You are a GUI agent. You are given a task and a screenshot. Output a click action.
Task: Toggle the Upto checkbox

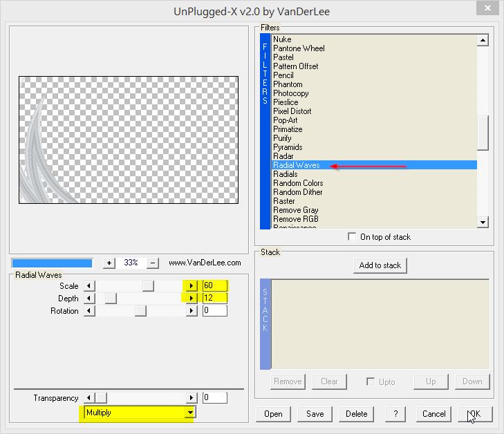[x=371, y=381]
